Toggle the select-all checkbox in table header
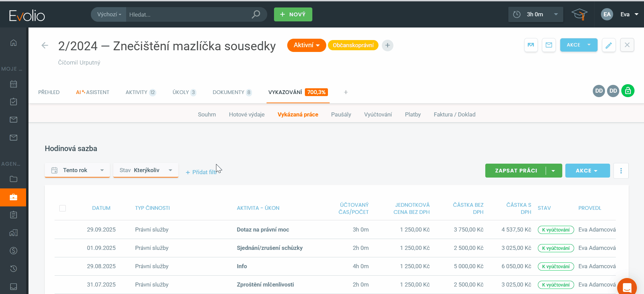 point(62,208)
